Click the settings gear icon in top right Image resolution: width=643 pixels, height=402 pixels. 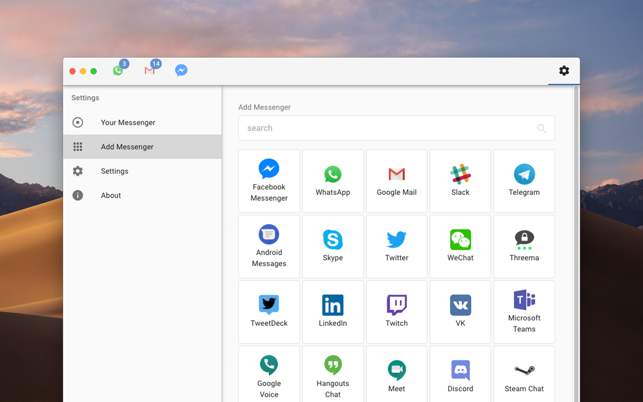pyautogui.click(x=564, y=71)
